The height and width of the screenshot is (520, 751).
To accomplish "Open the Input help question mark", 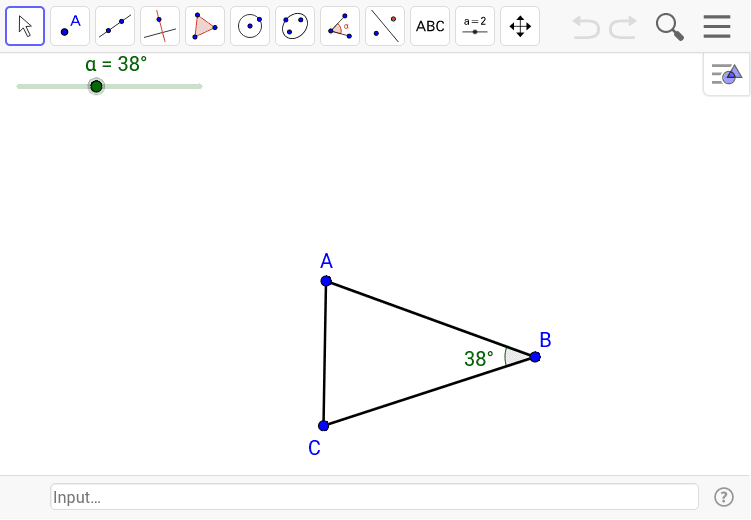I will pyautogui.click(x=724, y=497).
